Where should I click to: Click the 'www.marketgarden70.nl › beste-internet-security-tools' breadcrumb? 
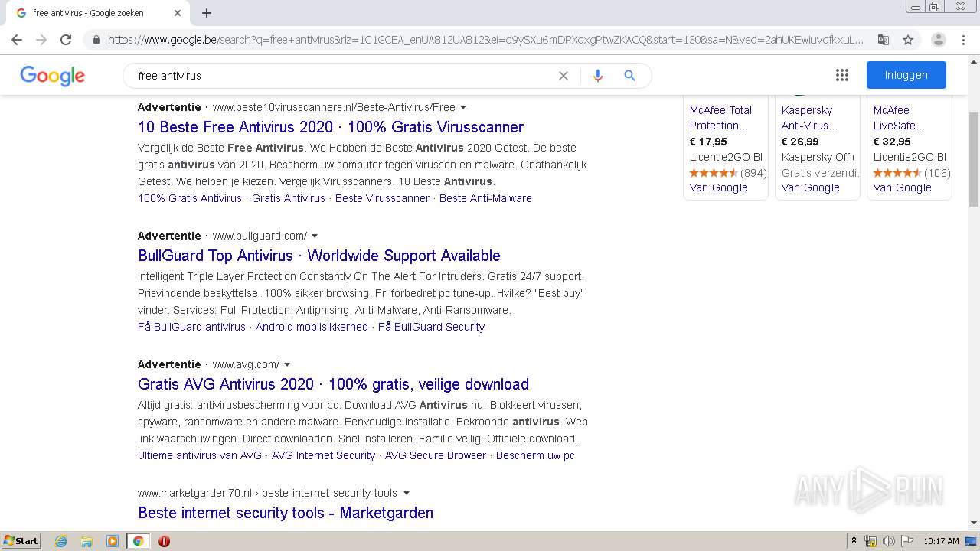(x=267, y=494)
